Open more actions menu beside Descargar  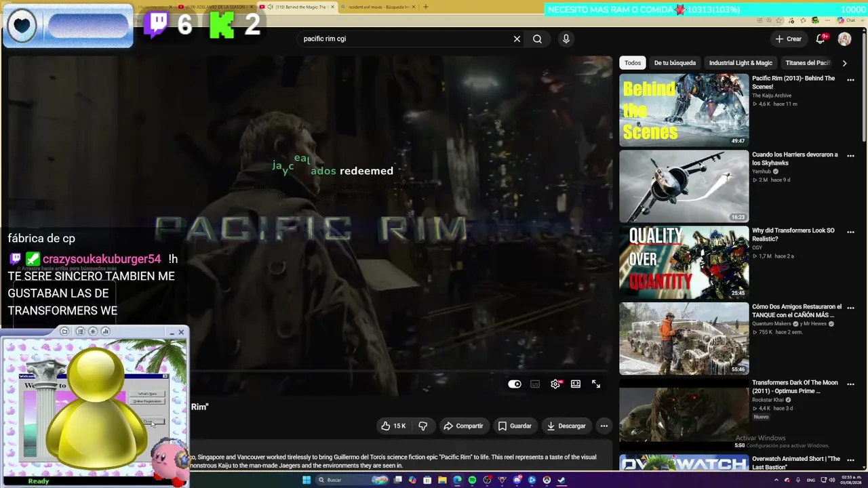[604, 426]
